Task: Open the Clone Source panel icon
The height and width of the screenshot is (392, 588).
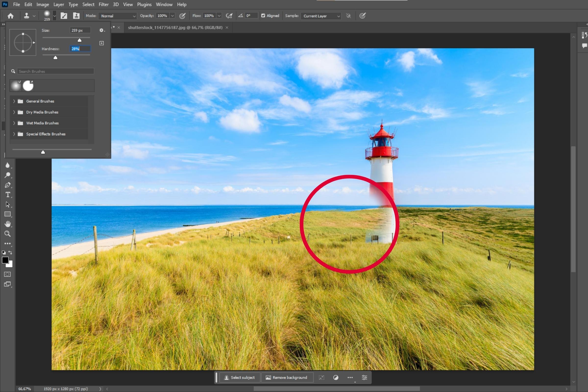Action: (x=76, y=16)
